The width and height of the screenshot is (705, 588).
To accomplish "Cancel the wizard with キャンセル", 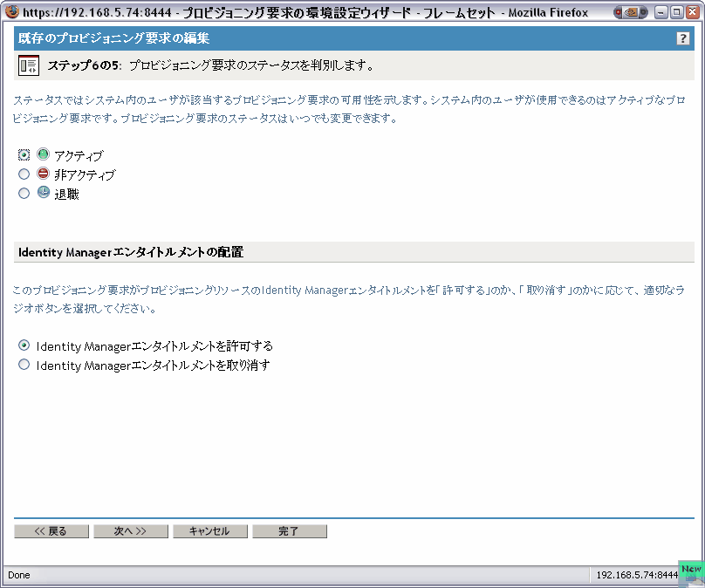I will 210,531.
